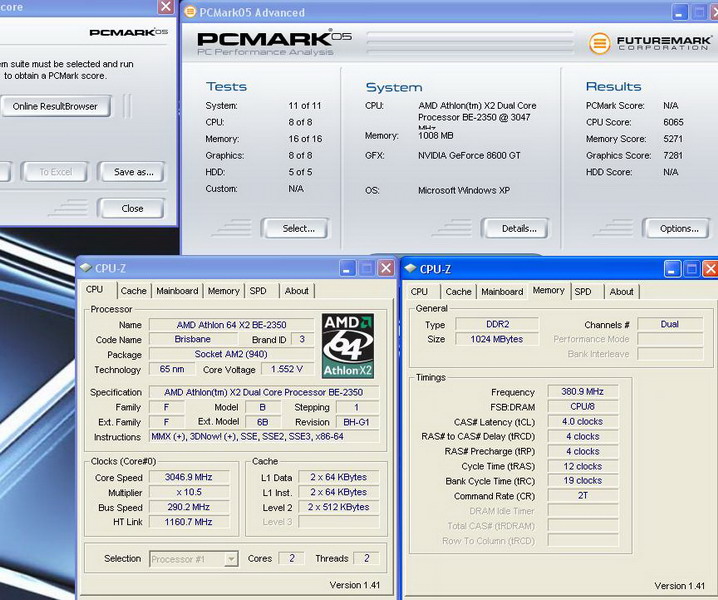Click the memory Size value 1024 MBytes
Viewport: 718px width, 600px height.
(497, 339)
